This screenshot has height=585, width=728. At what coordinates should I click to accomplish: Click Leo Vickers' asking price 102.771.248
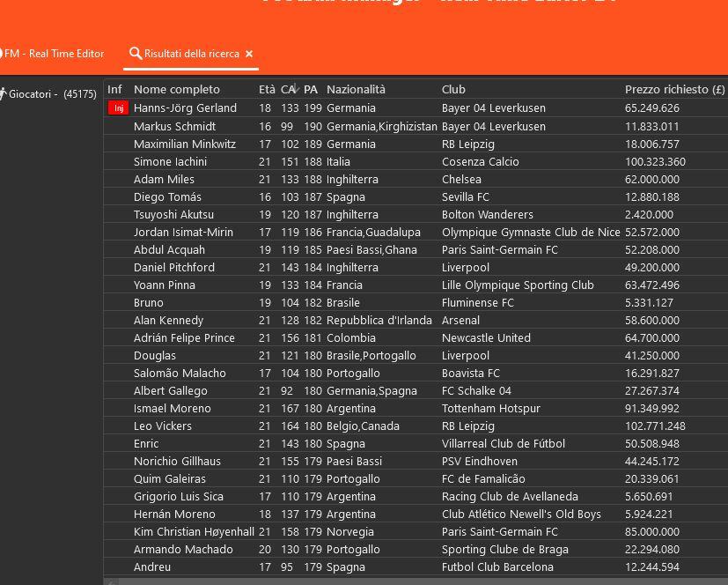[655, 426]
